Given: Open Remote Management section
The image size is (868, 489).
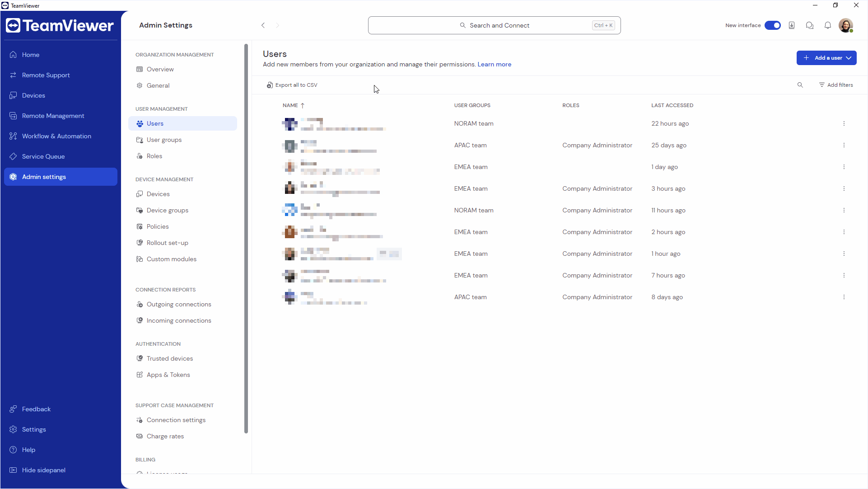Looking at the screenshot, I should (x=61, y=116).
